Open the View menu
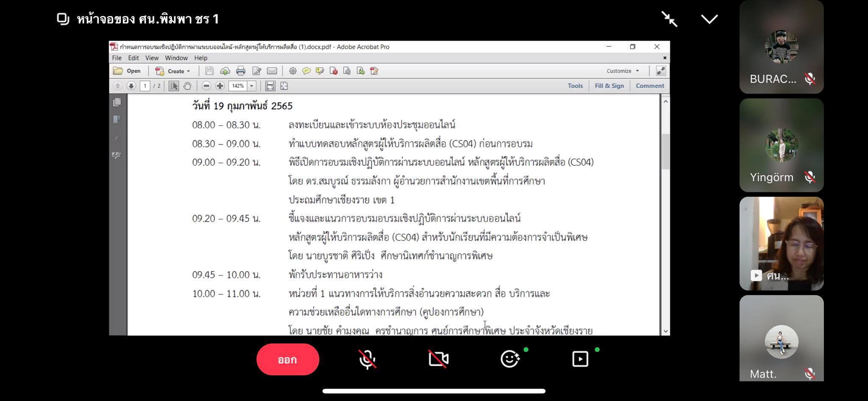This screenshot has height=401, width=868. (152, 58)
